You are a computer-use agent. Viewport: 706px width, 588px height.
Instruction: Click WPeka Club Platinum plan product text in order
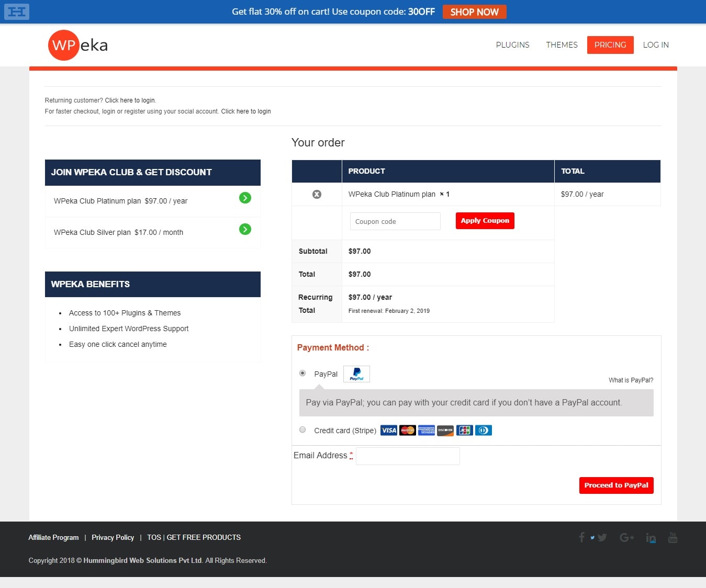391,194
